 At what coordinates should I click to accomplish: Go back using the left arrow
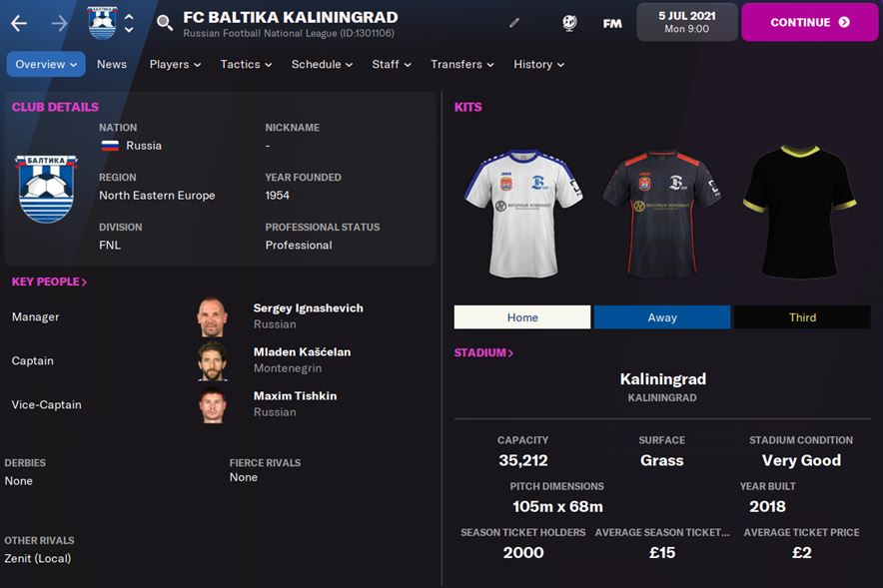(x=19, y=23)
